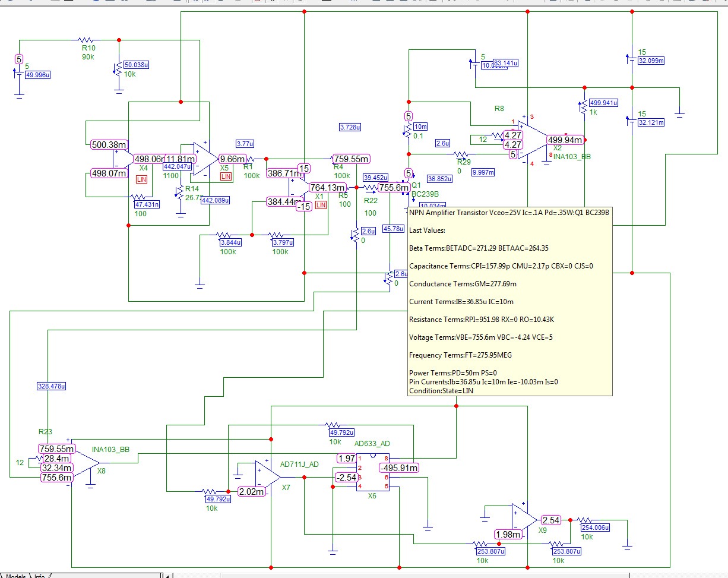Image resolution: width=728 pixels, height=578 pixels.
Task: Select the upper 15V battery 32.099m
Action: tap(632, 58)
